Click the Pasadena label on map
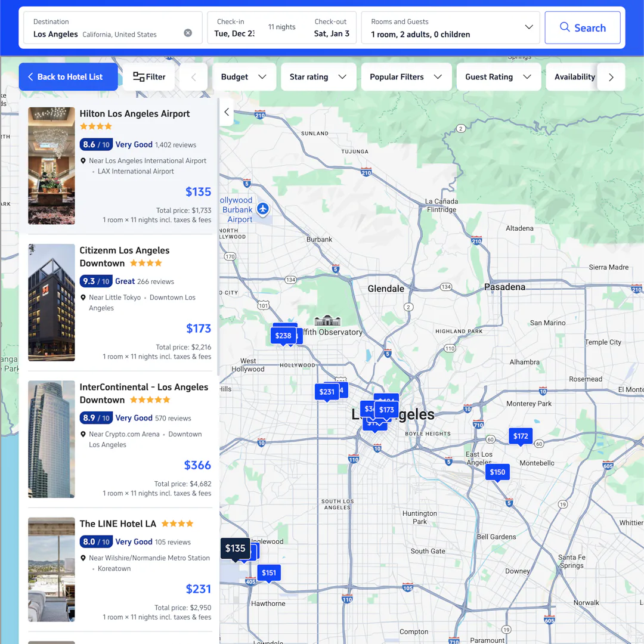The width and height of the screenshot is (644, 644). point(504,287)
